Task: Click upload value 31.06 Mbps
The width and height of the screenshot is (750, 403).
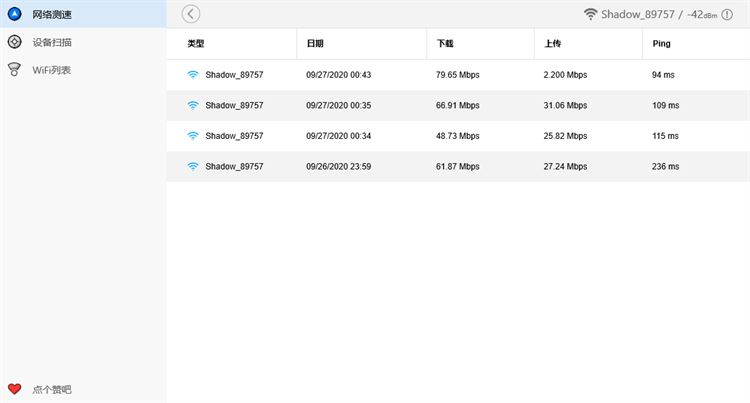Action: click(565, 105)
